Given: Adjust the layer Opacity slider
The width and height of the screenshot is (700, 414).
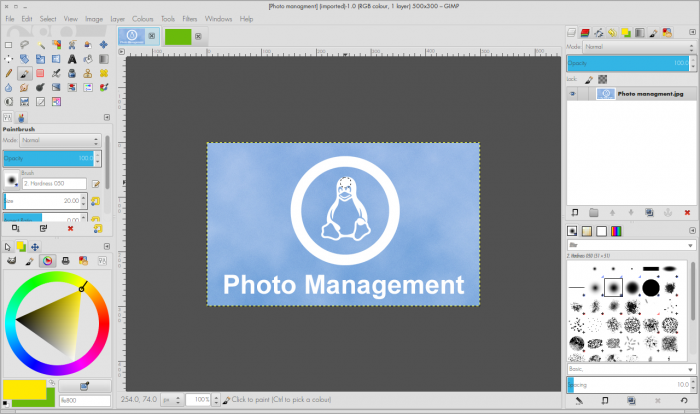Looking at the screenshot, I should tap(629, 63).
